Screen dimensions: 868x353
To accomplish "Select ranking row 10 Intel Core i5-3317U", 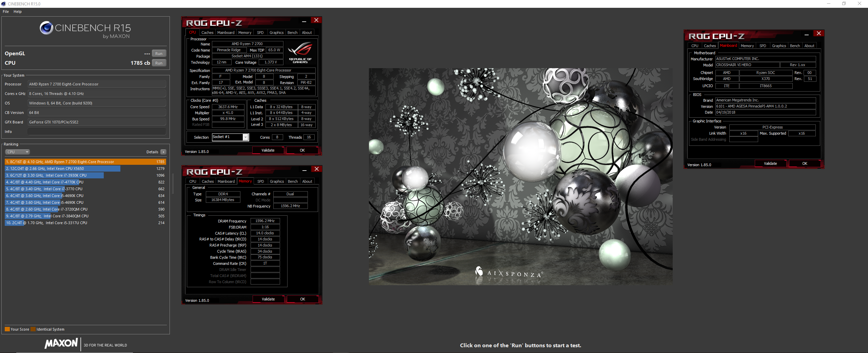I will click(85, 223).
